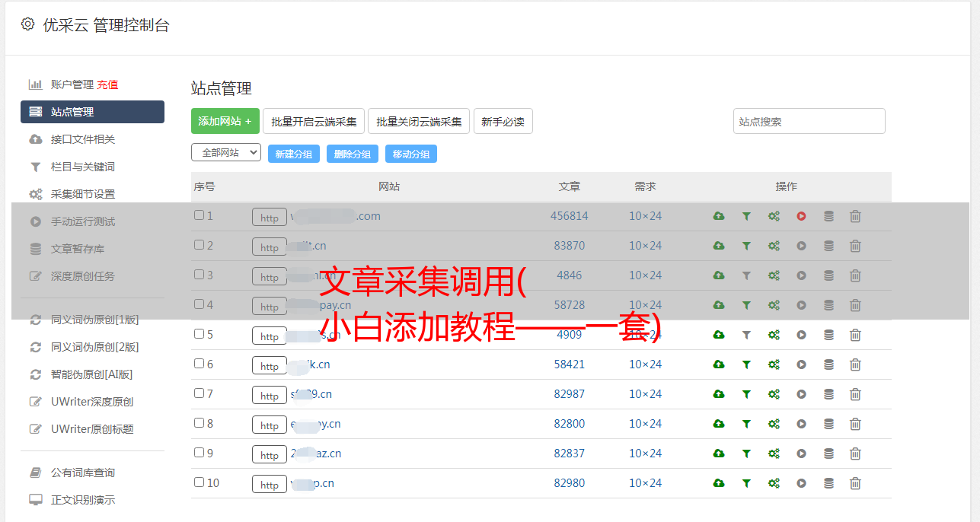Delete site 5 using its trash icon
Screen dimensions: 980x522
point(855,335)
